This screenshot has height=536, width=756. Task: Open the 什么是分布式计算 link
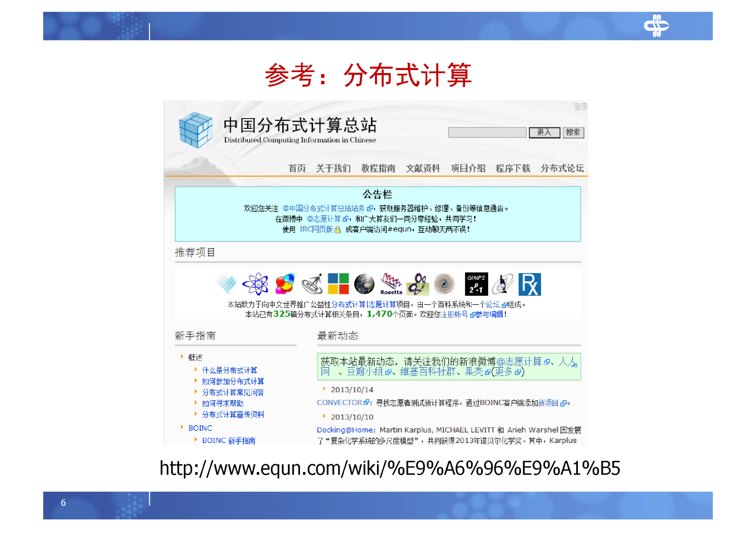click(229, 370)
